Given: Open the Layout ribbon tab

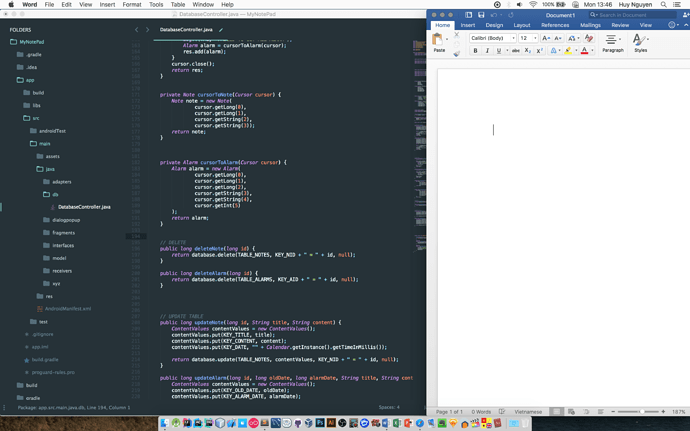Looking at the screenshot, I should pyautogui.click(x=522, y=25).
